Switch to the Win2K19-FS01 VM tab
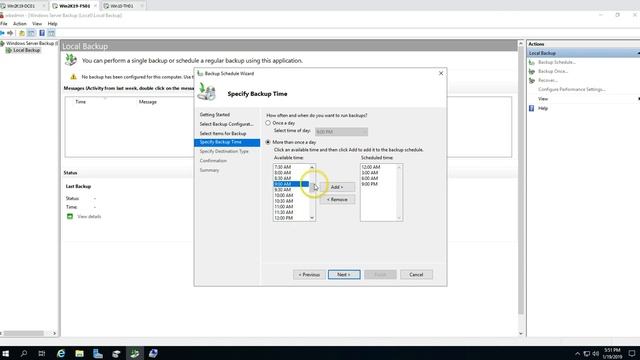This screenshot has height=360, width=640. click(74, 6)
